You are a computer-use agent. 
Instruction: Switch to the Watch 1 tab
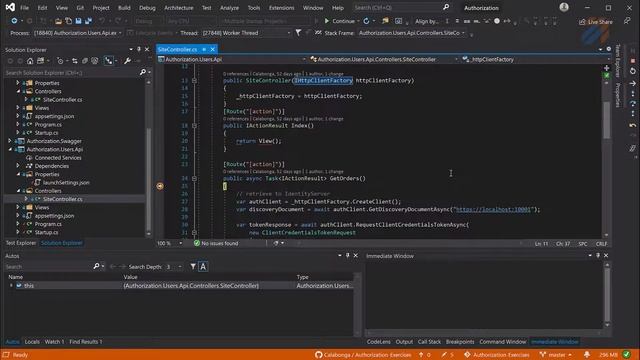click(54, 342)
